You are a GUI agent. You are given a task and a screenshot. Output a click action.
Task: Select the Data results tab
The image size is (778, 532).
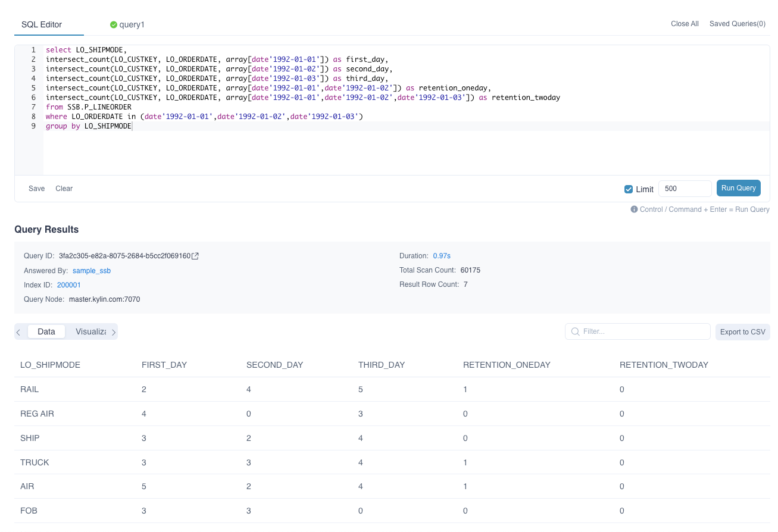click(46, 331)
